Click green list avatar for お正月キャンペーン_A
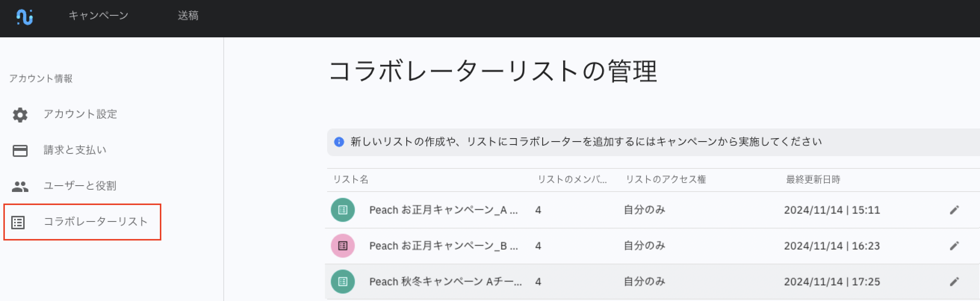Image resolution: width=980 pixels, height=301 pixels. [x=343, y=210]
